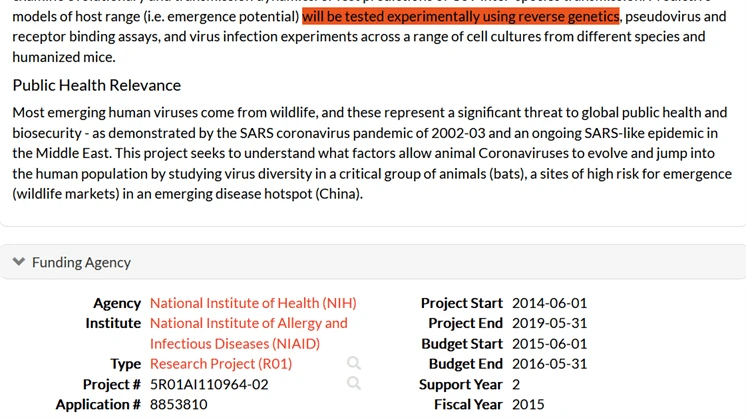Open the National Institute of Allergy and Infectious Diseases link
Screen dimensions: 746x418
pyautogui.click(x=248, y=333)
